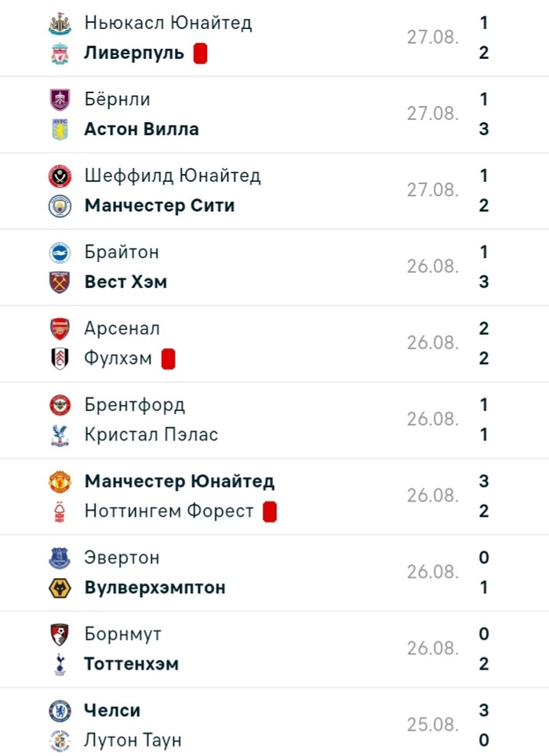The height and width of the screenshot is (756, 549).
Task: Click the West Ham club crest
Action: click(60, 282)
